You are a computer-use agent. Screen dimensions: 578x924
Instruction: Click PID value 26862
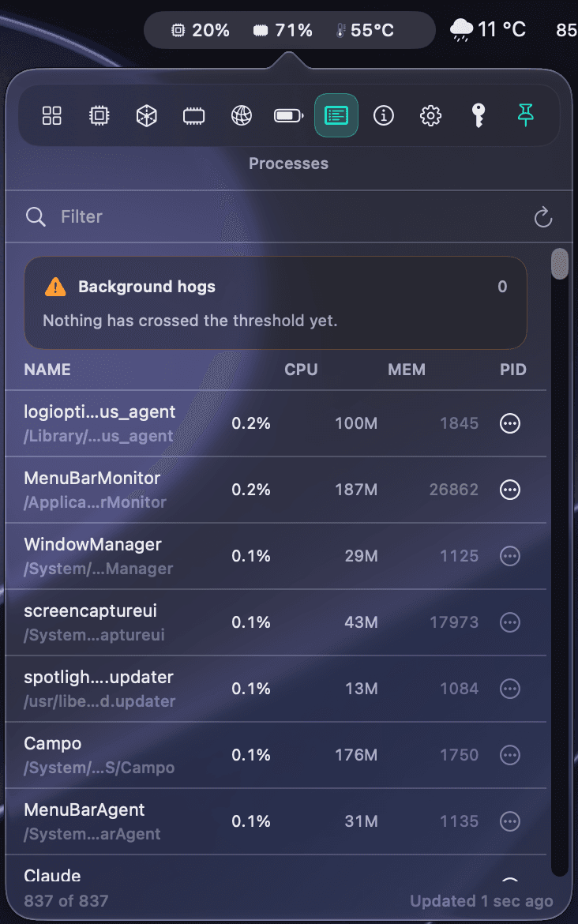pos(454,490)
